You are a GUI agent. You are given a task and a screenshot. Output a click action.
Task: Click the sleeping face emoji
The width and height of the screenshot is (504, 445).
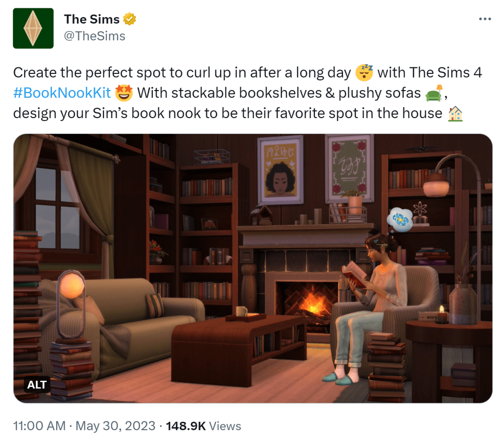point(364,72)
